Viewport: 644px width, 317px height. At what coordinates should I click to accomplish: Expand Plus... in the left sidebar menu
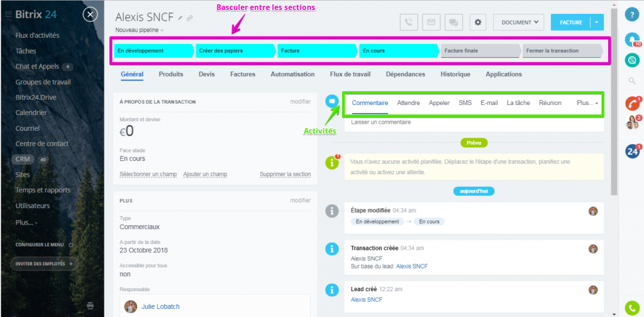click(x=26, y=222)
